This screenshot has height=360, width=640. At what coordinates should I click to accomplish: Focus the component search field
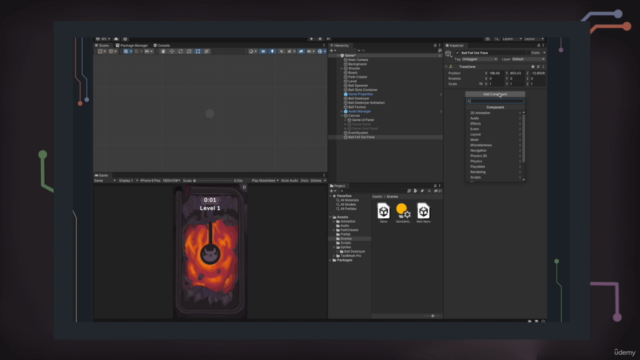495,101
